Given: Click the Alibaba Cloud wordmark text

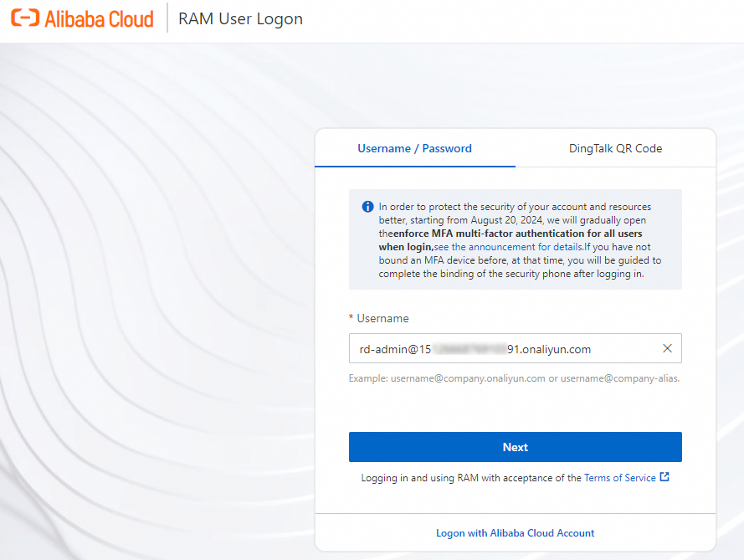Looking at the screenshot, I should pyautogui.click(x=99, y=18).
